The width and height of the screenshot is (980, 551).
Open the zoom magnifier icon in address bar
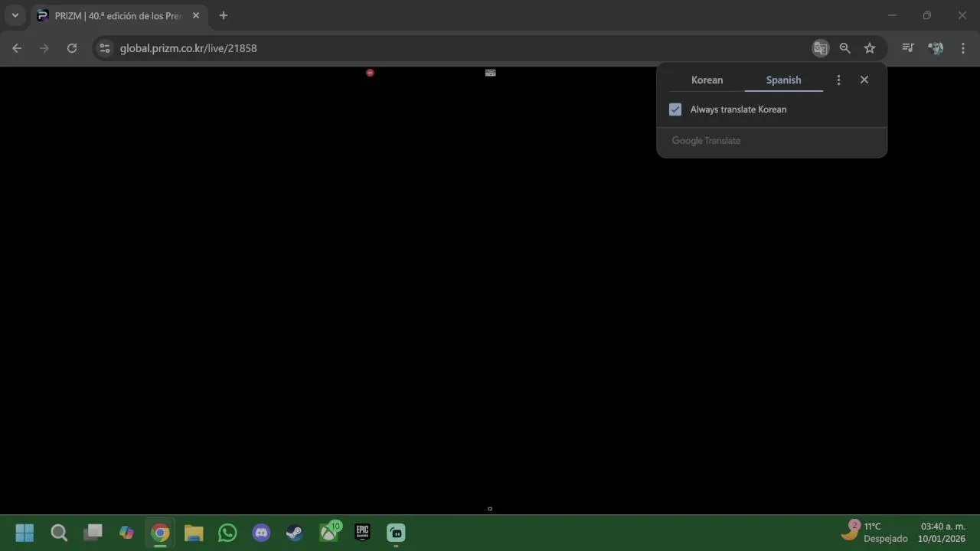(x=845, y=48)
